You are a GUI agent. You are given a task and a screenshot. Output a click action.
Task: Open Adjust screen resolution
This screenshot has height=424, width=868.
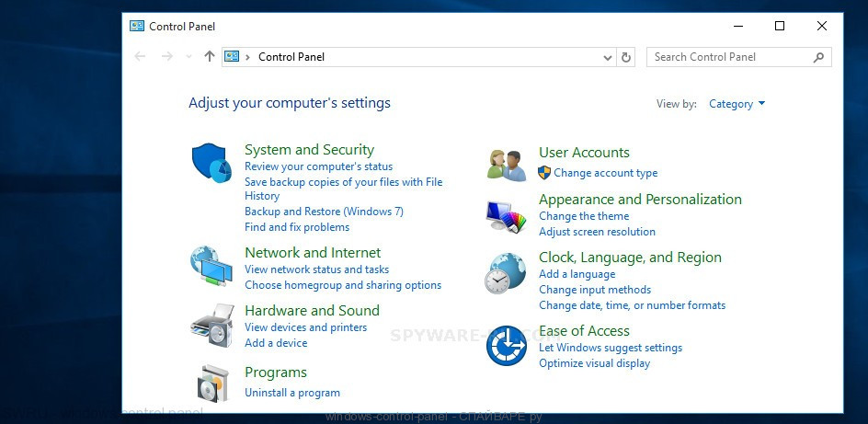(x=598, y=232)
